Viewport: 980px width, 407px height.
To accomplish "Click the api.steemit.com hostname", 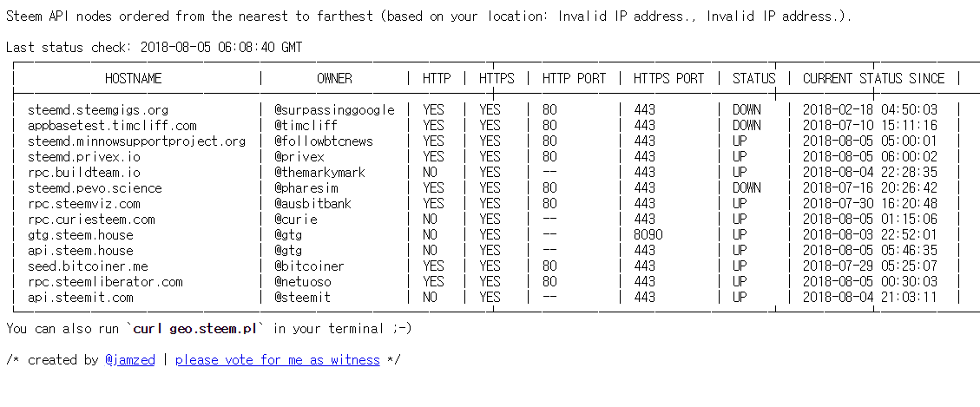I will tap(80, 298).
